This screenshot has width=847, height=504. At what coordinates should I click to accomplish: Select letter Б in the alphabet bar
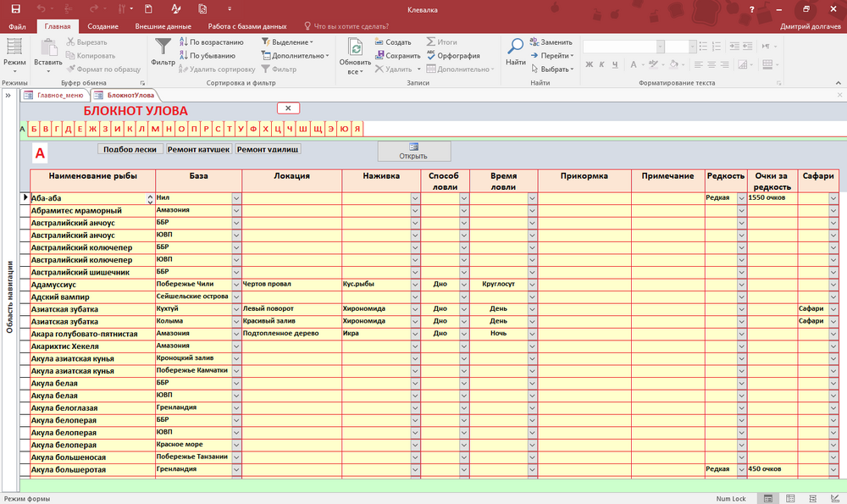coord(34,129)
